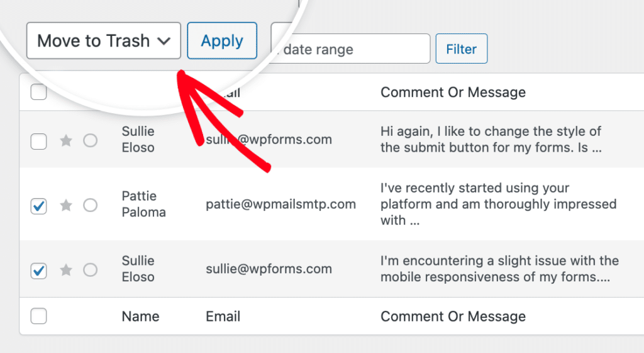Click the Email column label in footer
The height and width of the screenshot is (353, 644).
[223, 317]
